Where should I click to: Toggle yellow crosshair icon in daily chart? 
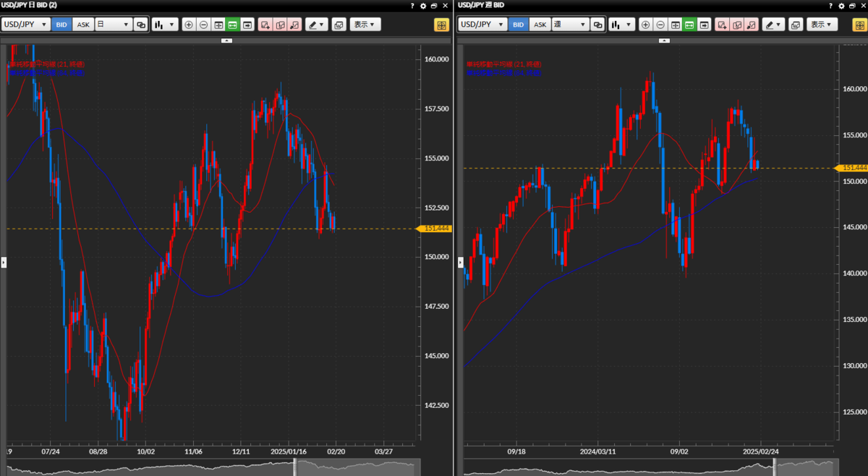point(441,25)
